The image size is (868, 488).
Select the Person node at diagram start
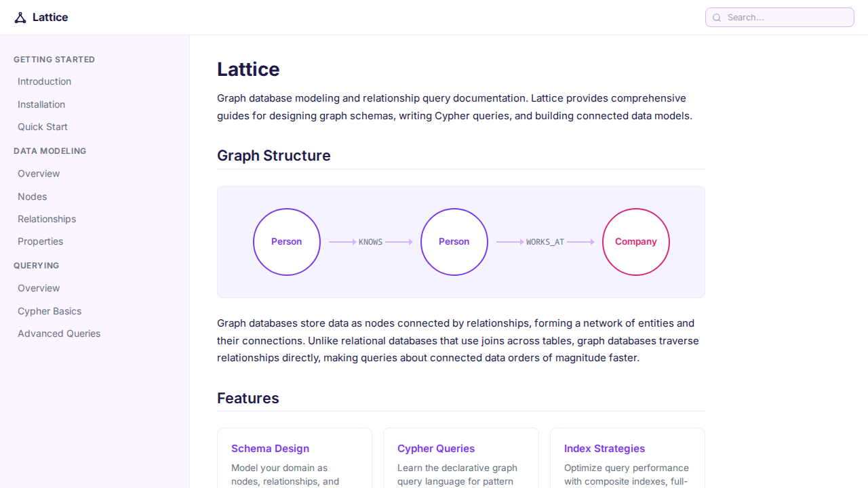coord(286,241)
